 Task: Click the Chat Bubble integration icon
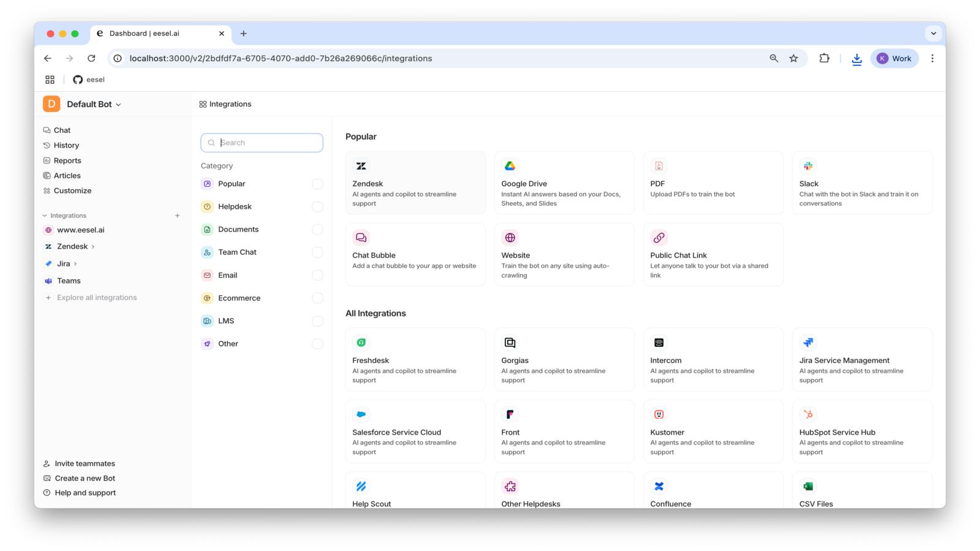(x=361, y=237)
